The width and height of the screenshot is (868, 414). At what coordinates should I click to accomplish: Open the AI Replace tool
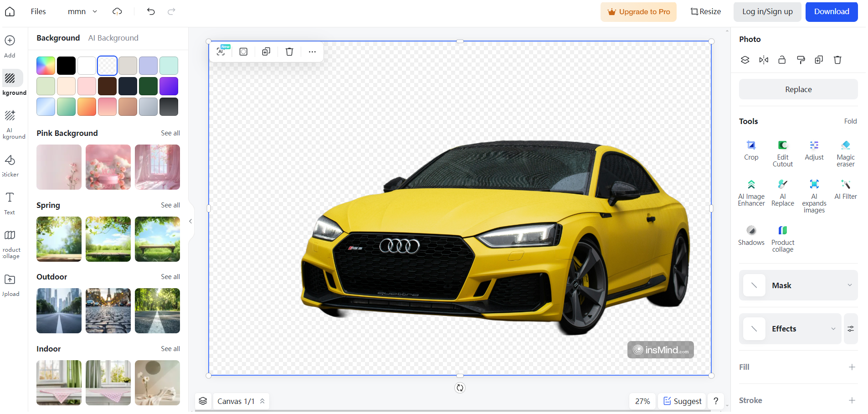[x=782, y=193]
